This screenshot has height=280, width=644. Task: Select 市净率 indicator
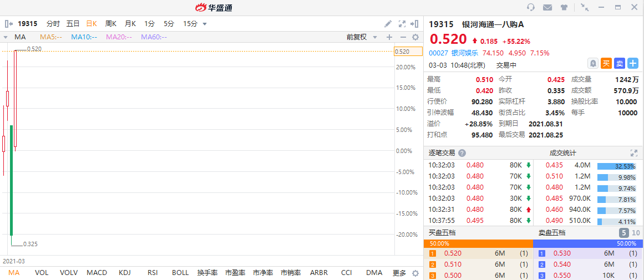pos(263,273)
